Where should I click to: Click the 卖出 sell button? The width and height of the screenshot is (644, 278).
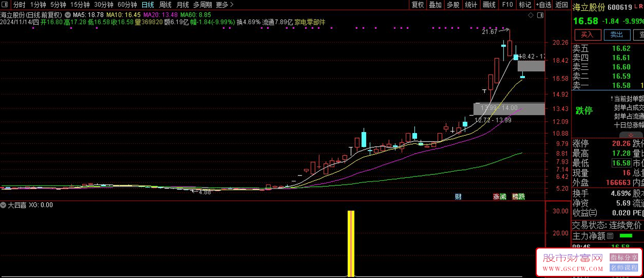tap(616, 35)
